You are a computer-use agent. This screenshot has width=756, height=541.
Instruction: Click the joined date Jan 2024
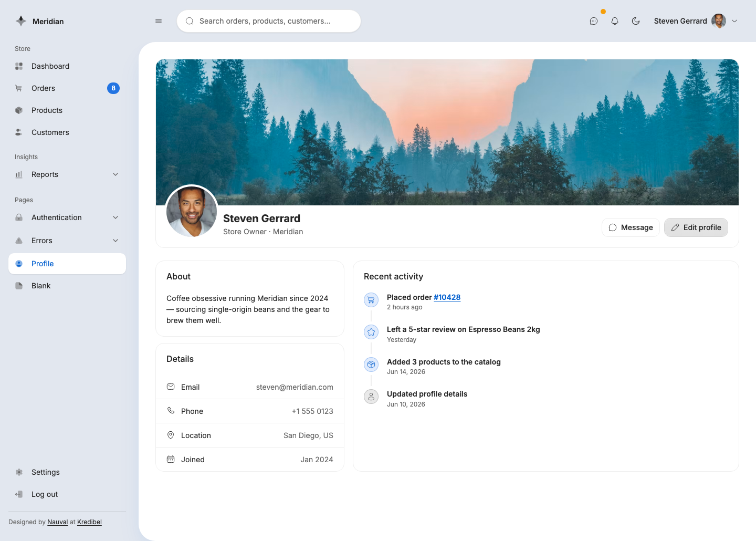317,460
